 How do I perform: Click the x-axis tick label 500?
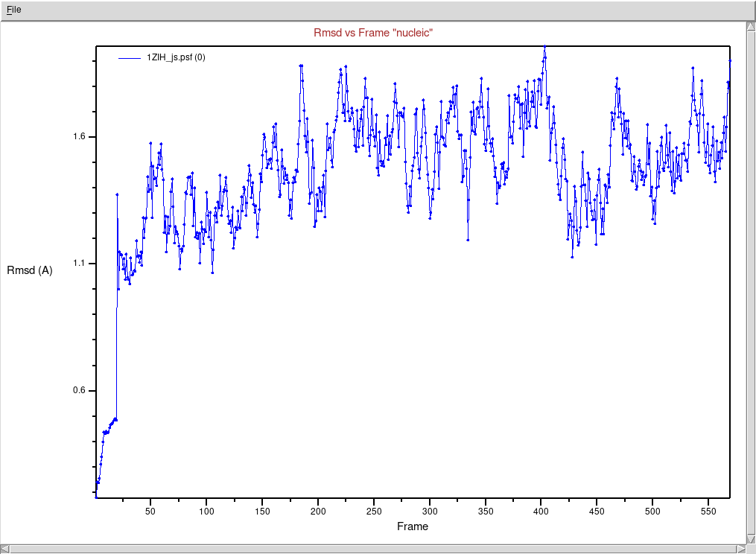(652, 511)
